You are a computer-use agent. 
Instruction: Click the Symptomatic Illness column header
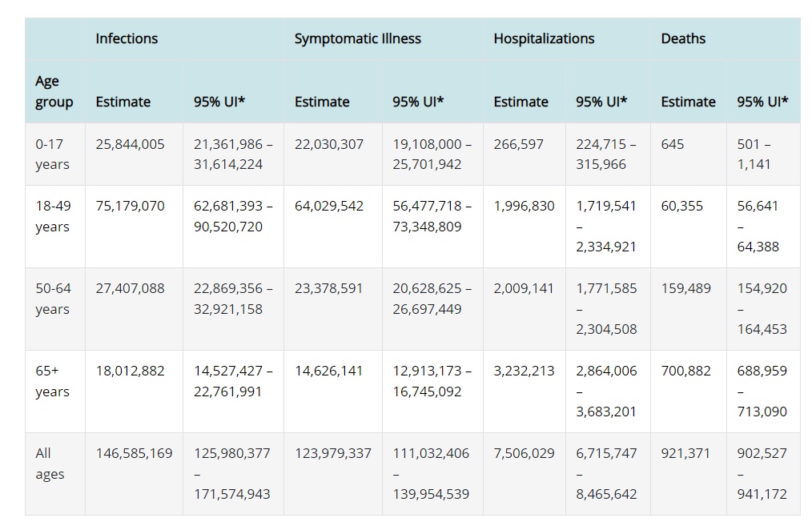357,38
